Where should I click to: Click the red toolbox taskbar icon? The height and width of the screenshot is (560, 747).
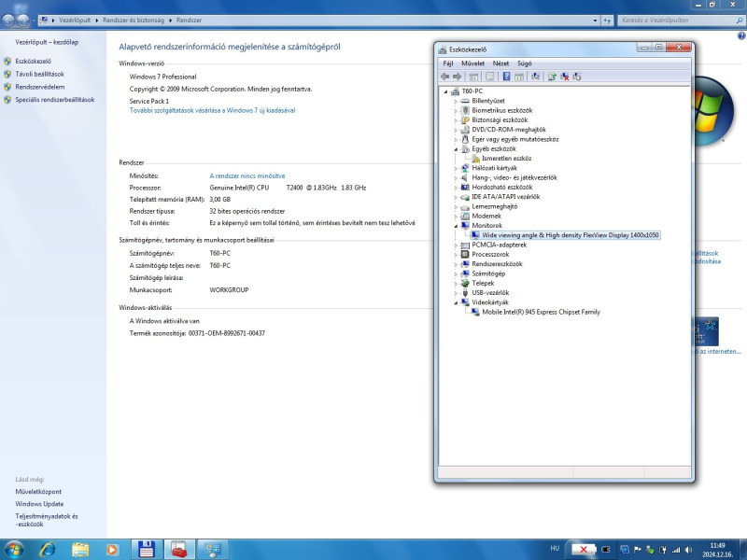[179, 550]
